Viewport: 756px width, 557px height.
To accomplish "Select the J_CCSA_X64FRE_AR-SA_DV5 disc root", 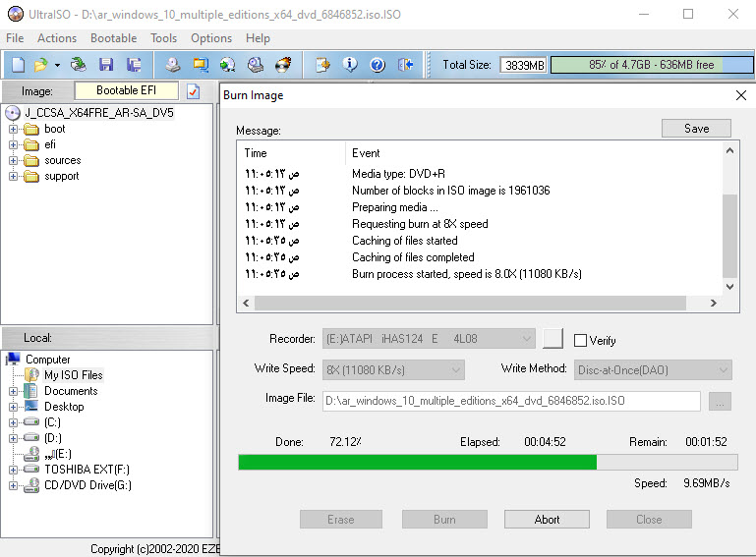I will pyautogui.click(x=99, y=113).
